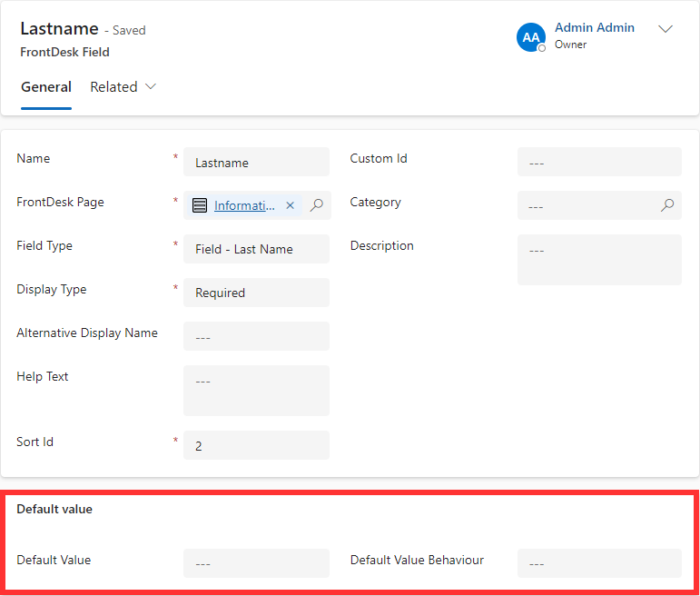Focus the Custom Id field
The width and height of the screenshot is (700, 596).
pos(598,163)
